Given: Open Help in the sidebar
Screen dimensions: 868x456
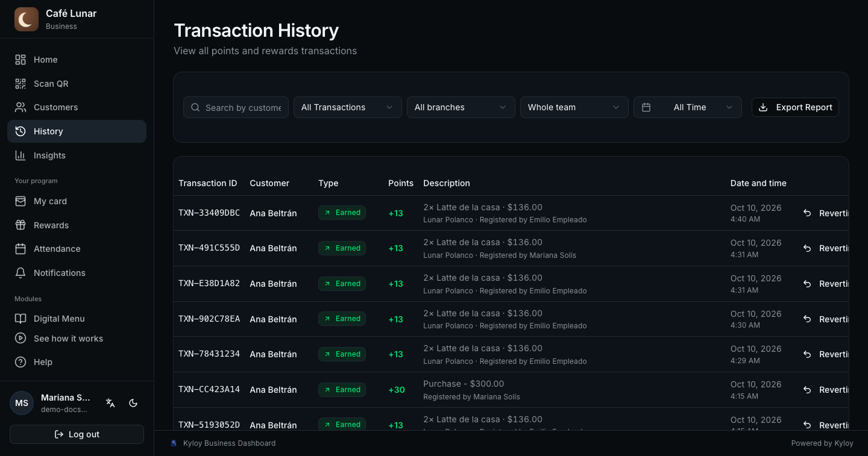Looking at the screenshot, I should point(77,362).
